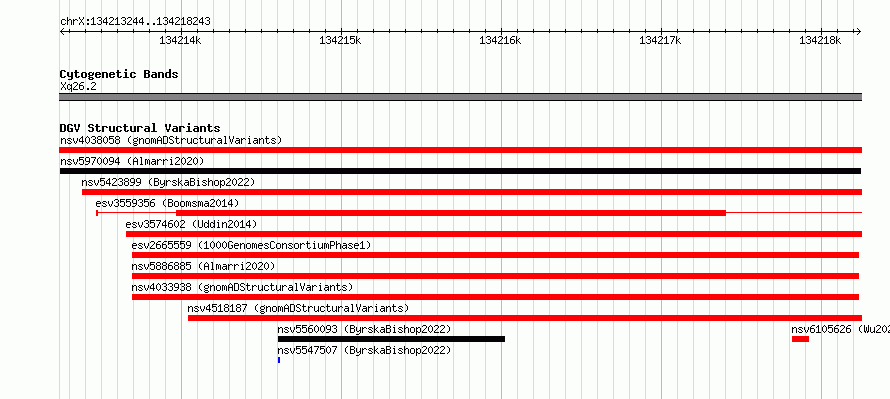Select the red esv3574602 variant bar
This screenshot has height=399, width=890.
pyautogui.click(x=494, y=234)
